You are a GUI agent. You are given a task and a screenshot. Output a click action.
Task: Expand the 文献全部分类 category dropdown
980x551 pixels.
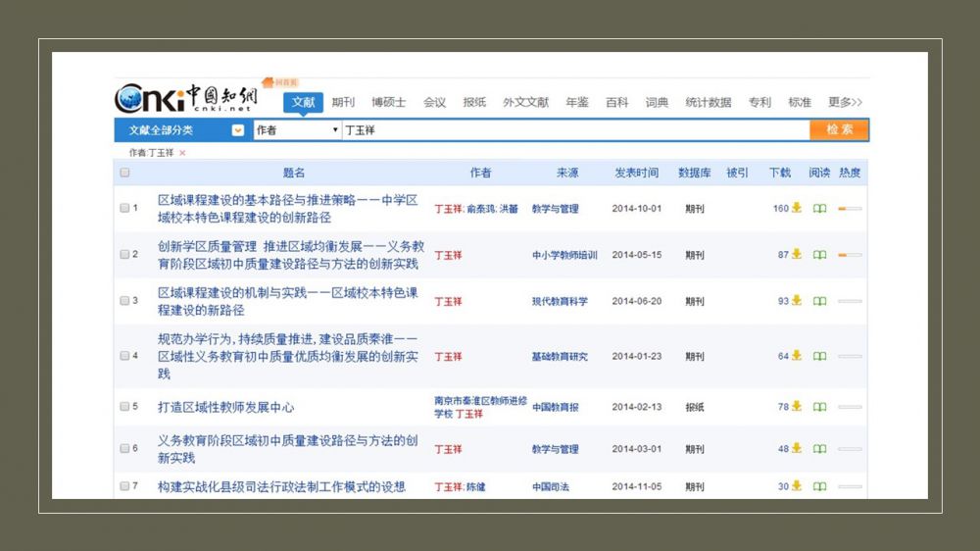(237, 130)
